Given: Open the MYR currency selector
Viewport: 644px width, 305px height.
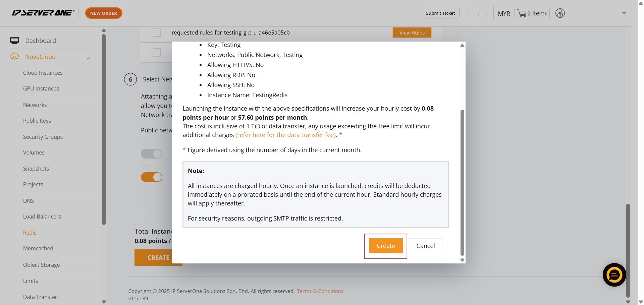Looking at the screenshot, I should coord(503,13).
